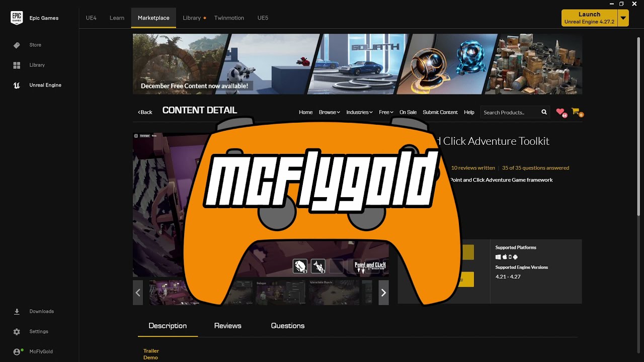Switch to the UE4 tab
The image size is (644, 362).
click(91, 18)
